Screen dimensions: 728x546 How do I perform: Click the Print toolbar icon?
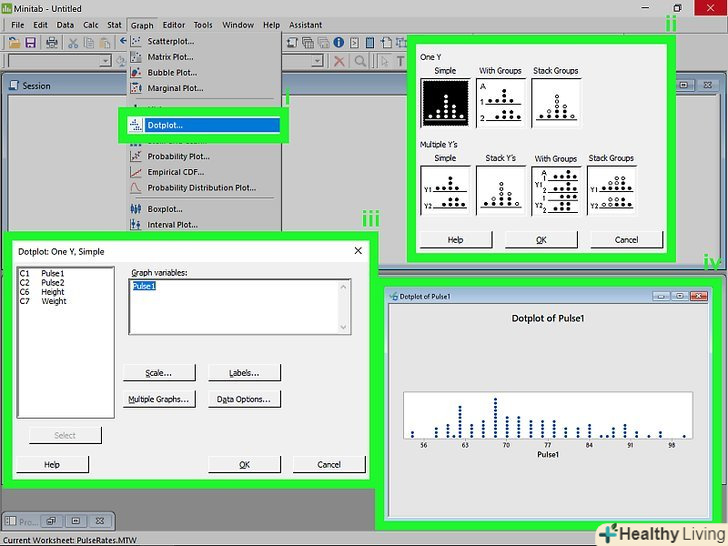(52, 43)
